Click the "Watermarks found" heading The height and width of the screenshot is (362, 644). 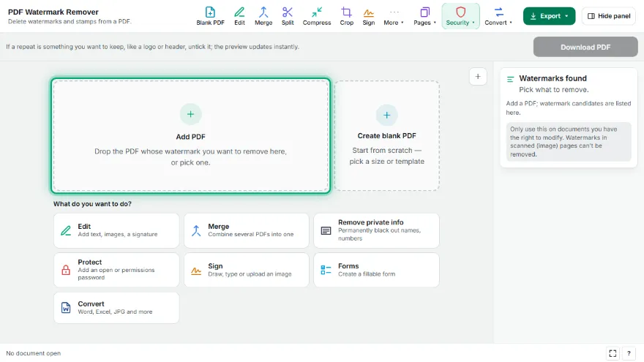pos(553,78)
